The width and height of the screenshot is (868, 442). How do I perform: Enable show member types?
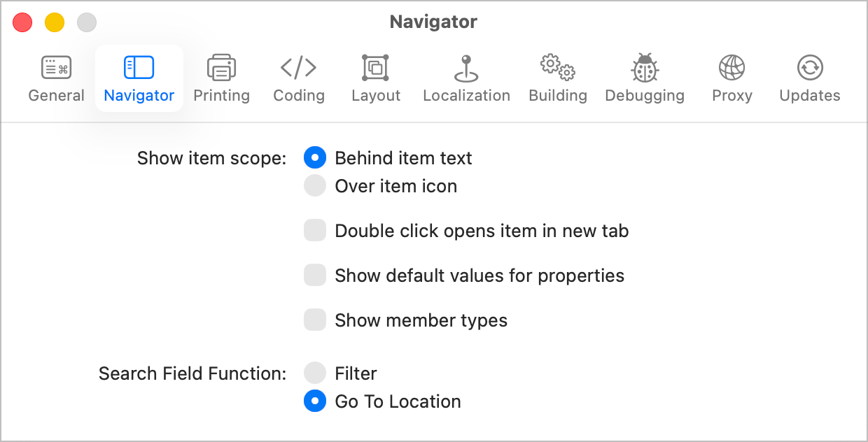coord(315,320)
